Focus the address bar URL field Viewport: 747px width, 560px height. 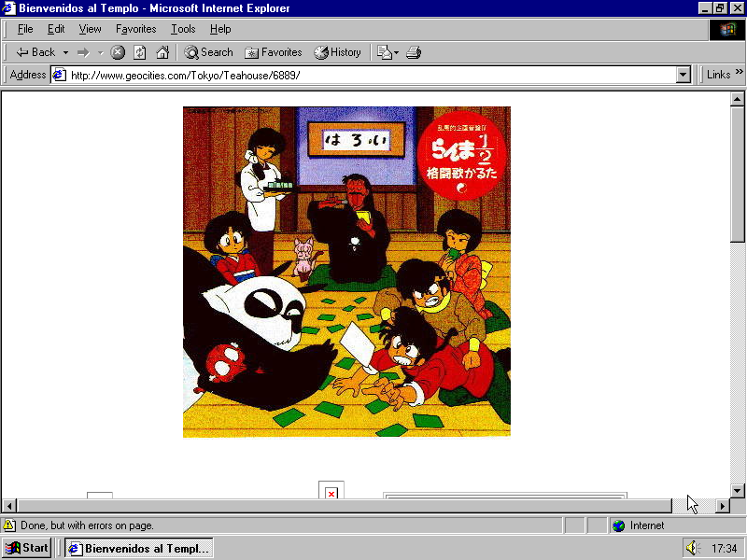(372, 76)
